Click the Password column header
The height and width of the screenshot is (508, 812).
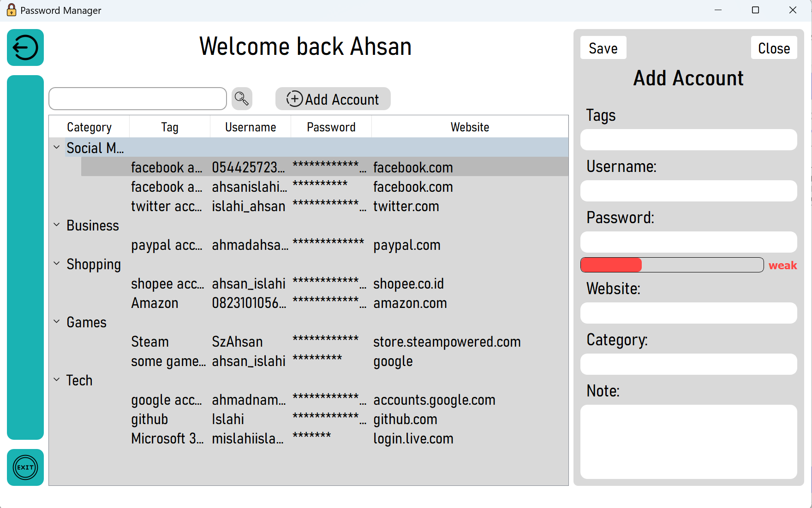point(331,127)
